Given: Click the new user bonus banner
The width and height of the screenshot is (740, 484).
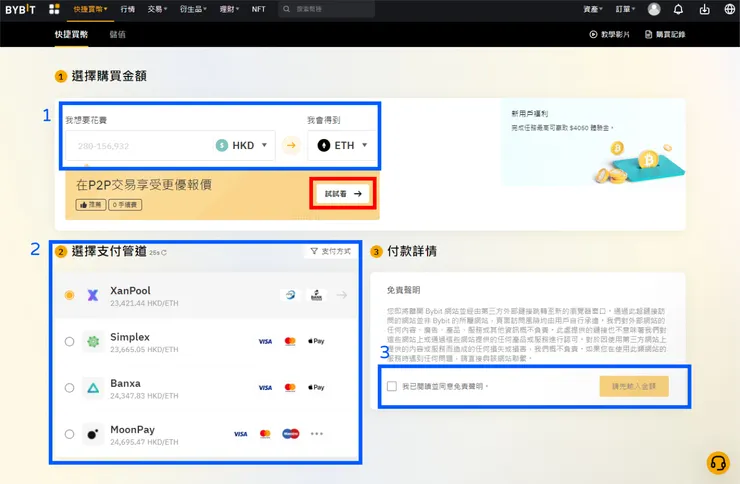Looking at the screenshot, I should click(593, 142).
